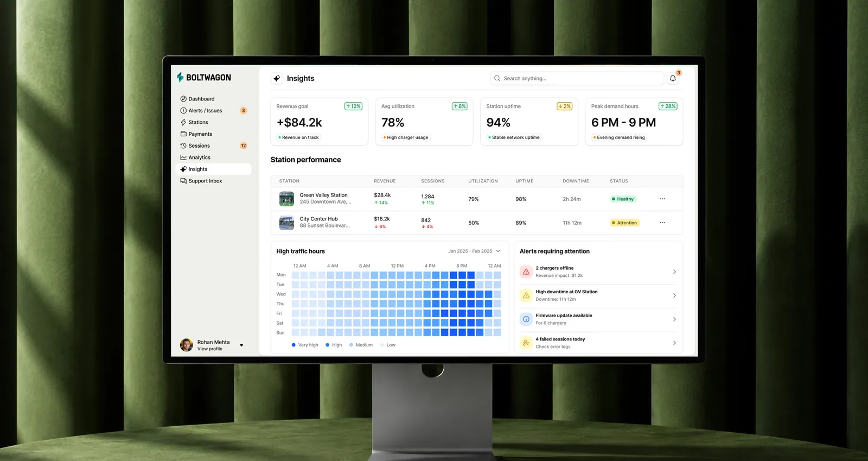Open row options for Green Valley Station
This screenshot has width=868, height=461.
point(662,199)
